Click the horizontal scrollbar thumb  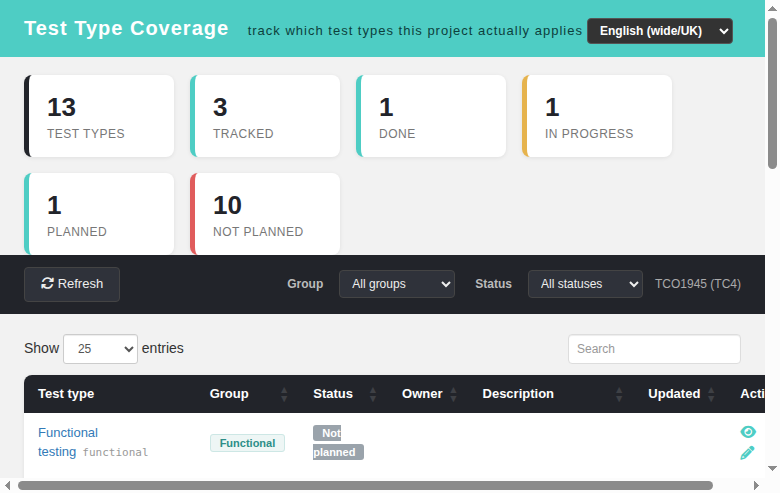(365, 486)
